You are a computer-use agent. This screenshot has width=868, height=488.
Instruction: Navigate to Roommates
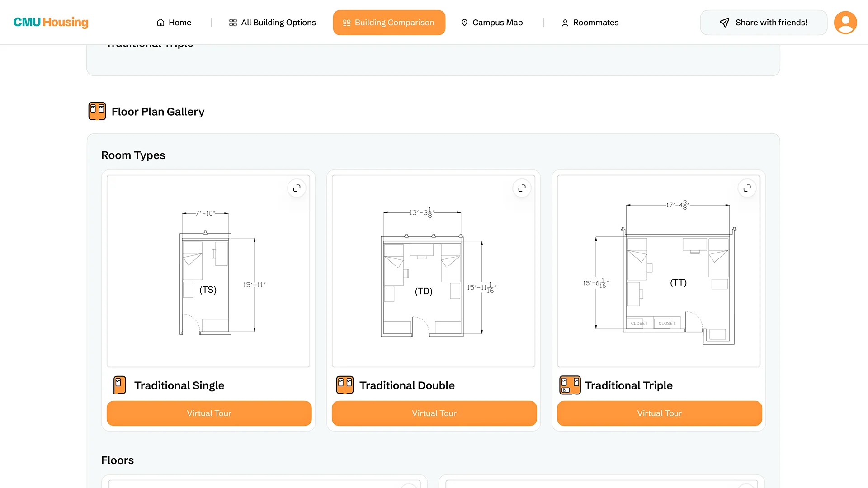590,23
